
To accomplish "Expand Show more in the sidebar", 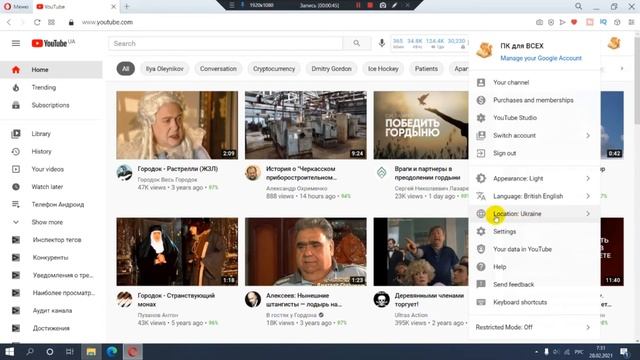I will [x=51, y=222].
